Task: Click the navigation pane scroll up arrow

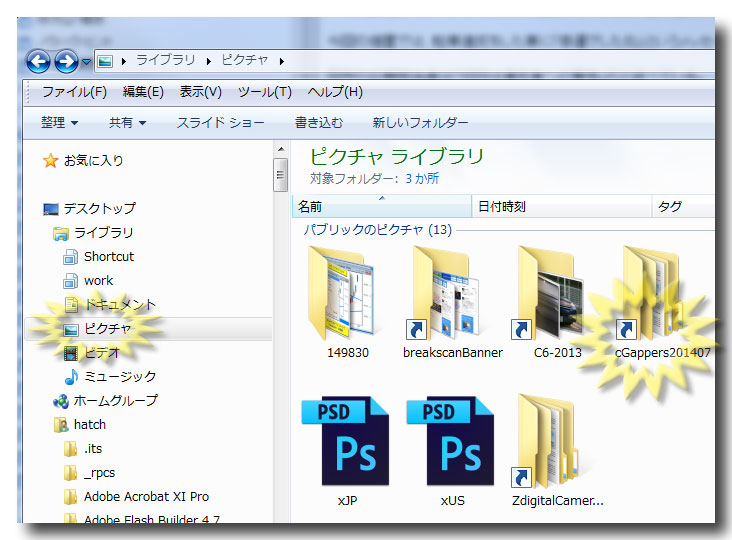Action: (x=281, y=149)
